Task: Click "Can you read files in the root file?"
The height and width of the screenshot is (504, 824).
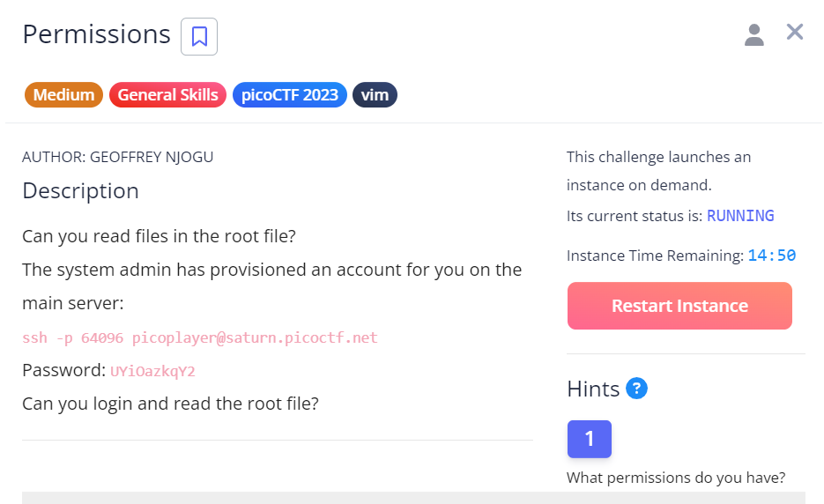Action: click(x=159, y=236)
